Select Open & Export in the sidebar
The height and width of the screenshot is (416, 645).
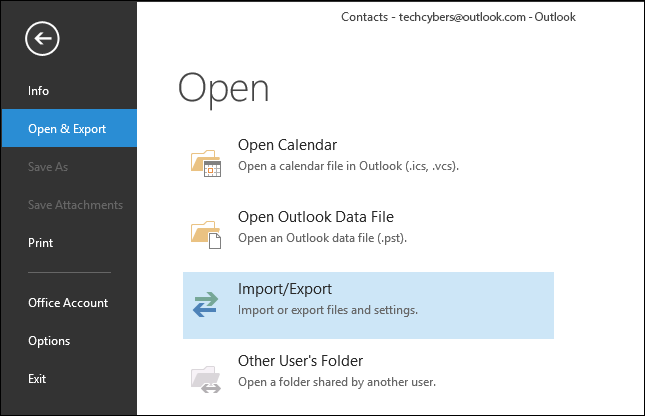pyautogui.click(x=69, y=128)
